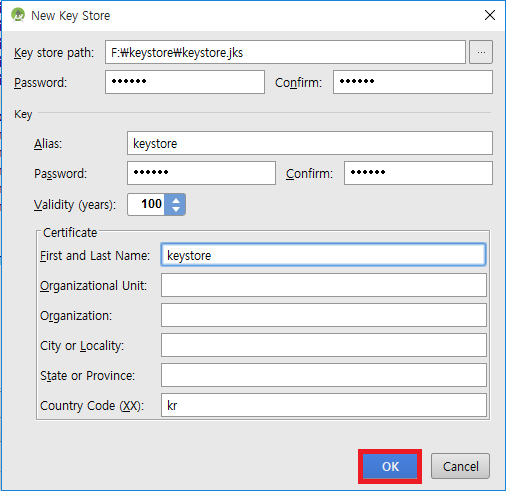Click the State or Province field
This screenshot has width=506, height=491.
click(324, 375)
